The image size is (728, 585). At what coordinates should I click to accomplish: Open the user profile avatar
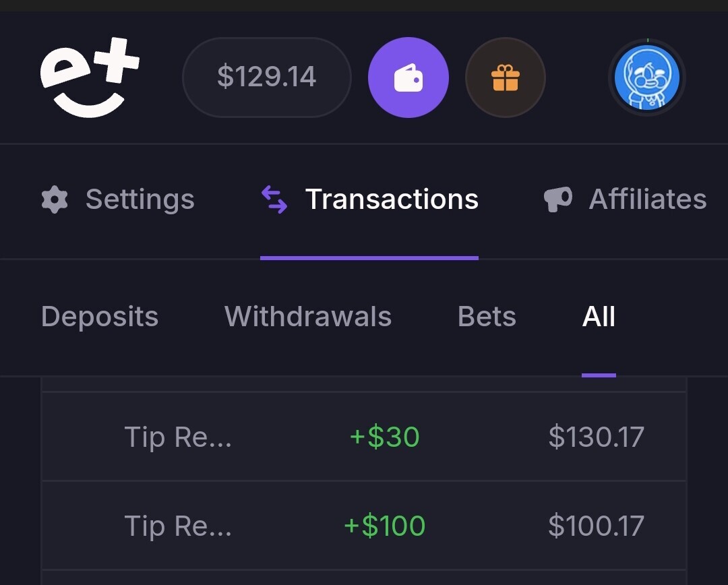[646, 77]
